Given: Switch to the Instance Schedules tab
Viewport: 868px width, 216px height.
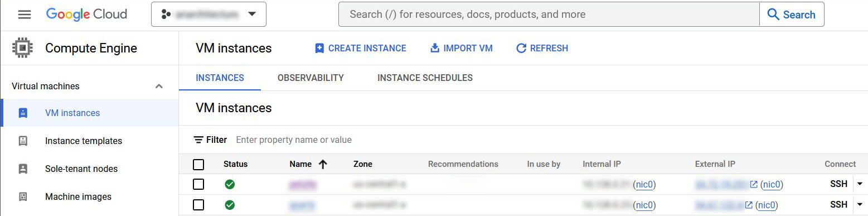Looking at the screenshot, I should click(x=425, y=78).
